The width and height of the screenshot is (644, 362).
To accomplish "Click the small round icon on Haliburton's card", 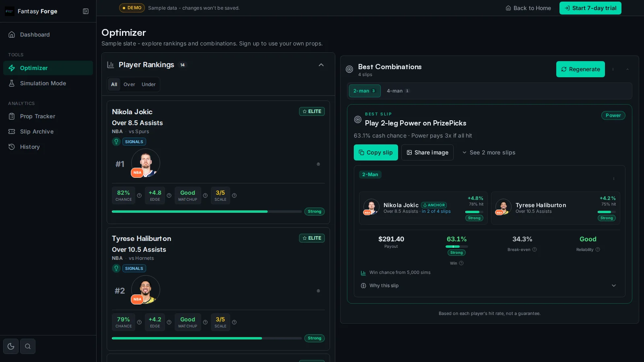I will 318,291.
